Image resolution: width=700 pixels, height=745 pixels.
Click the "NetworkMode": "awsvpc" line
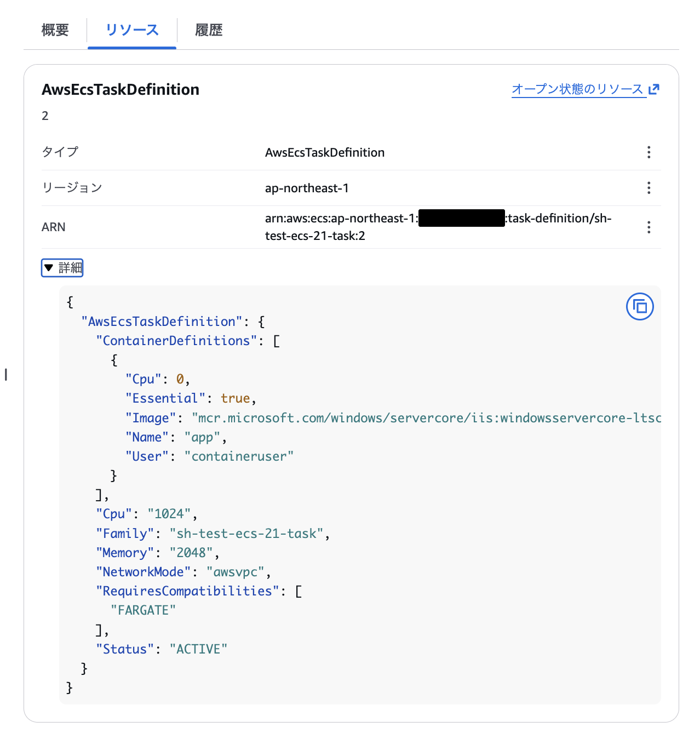point(183,572)
